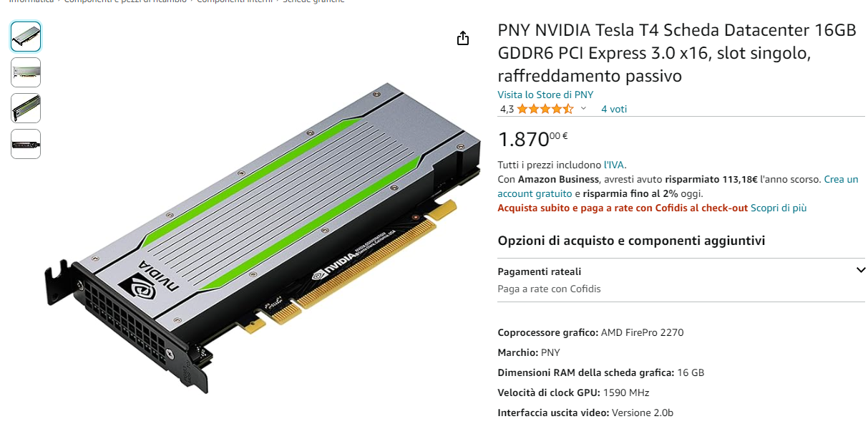Image resolution: width=868 pixels, height=424 pixels.
Task: Select the second thumbnail showing card front
Action: coord(26,72)
